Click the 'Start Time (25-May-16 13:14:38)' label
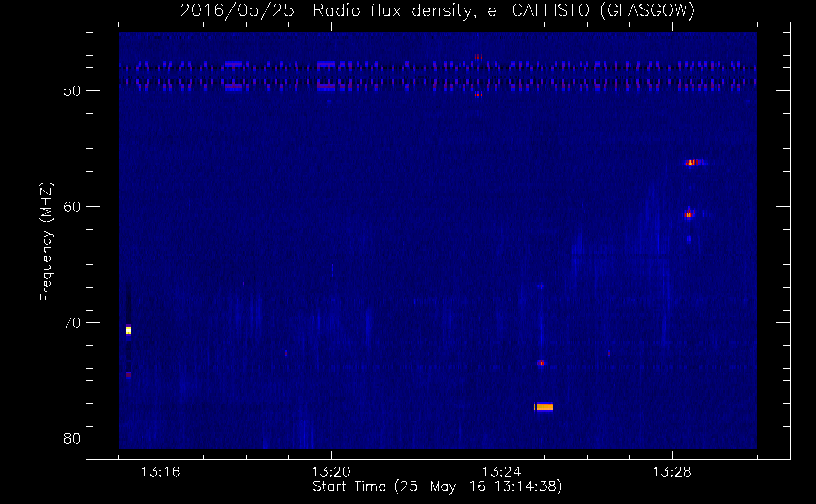The height and width of the screenshot is (504, 816). tap(437, 487)
